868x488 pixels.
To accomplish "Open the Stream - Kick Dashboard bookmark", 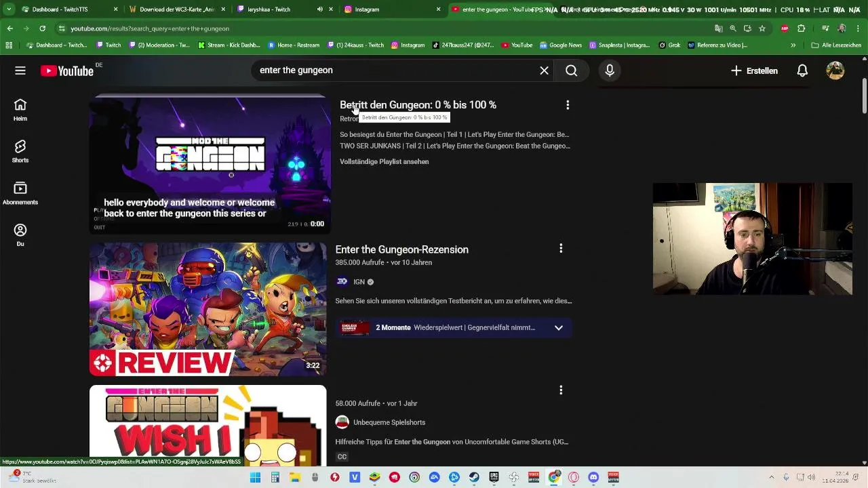I will click(229, 45).
